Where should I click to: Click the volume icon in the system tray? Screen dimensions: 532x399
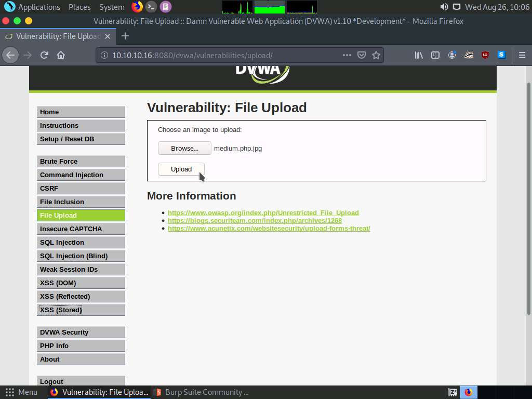click(443, 7)
